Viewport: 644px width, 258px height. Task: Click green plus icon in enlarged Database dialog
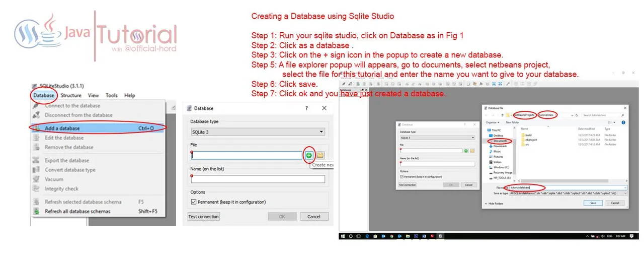pos(309,155)
